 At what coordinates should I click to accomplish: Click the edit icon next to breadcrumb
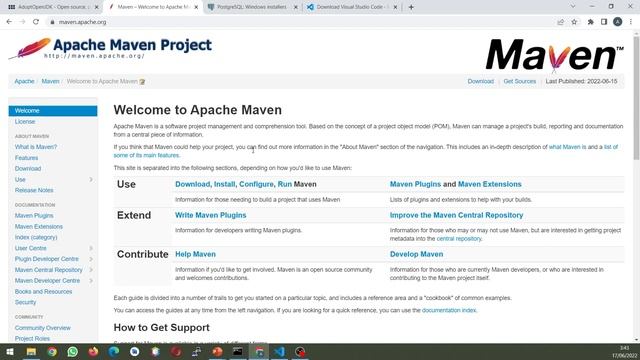142,82
